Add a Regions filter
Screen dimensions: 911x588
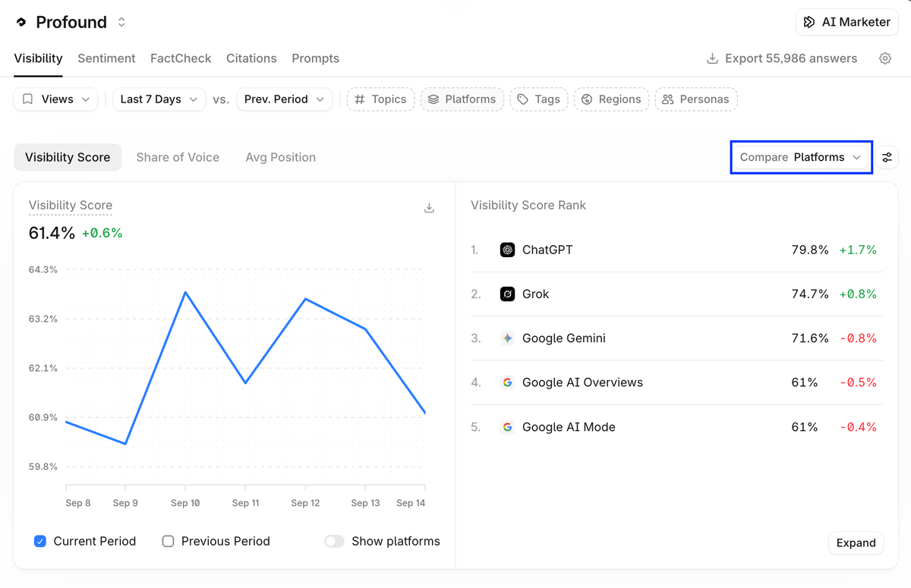[x=611, y=99]
